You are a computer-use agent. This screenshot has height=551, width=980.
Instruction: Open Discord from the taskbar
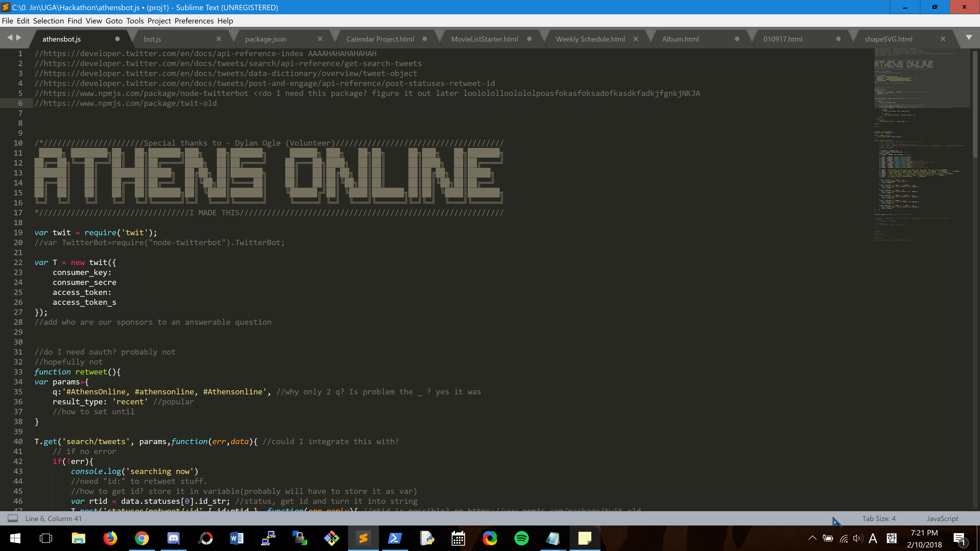tap(174, 539)
